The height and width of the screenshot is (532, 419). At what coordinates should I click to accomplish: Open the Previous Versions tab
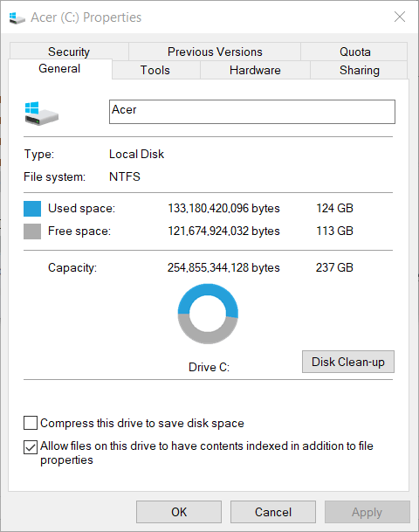coord(215,52)
